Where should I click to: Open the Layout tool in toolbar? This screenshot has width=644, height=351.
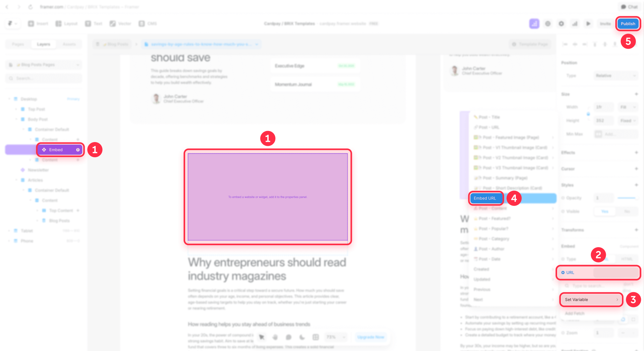point(66,24)
